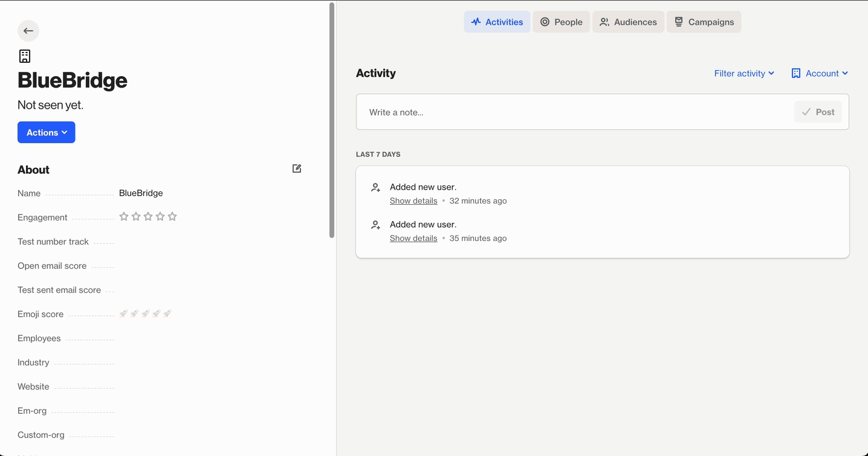Set engagement to the first star
The width and height of the screenshot is (868, 456).
point(124,217)
